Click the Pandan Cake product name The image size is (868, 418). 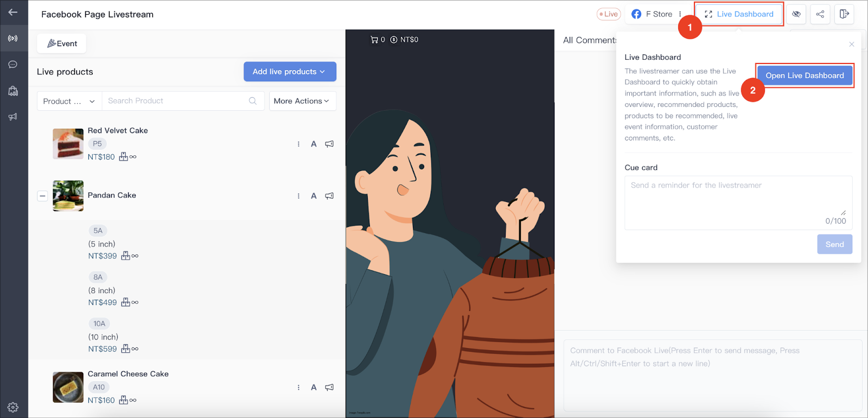coord(112,195)
